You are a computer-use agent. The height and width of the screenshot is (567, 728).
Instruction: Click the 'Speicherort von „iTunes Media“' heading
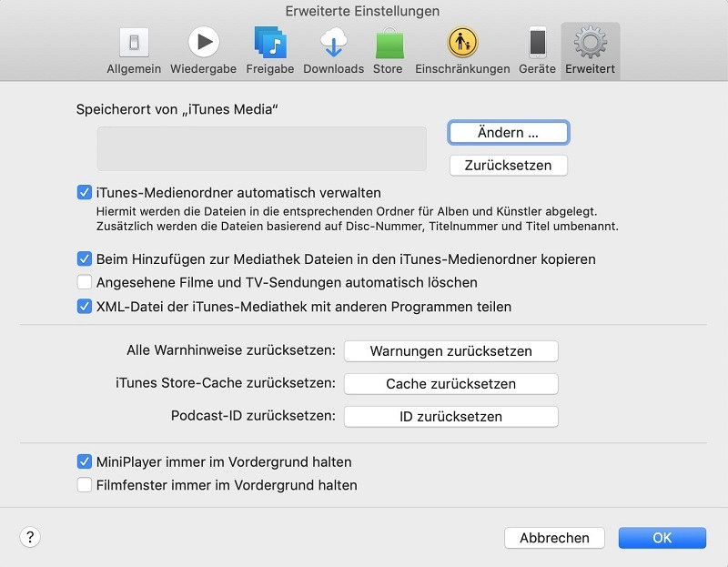(x=177, y=109)
